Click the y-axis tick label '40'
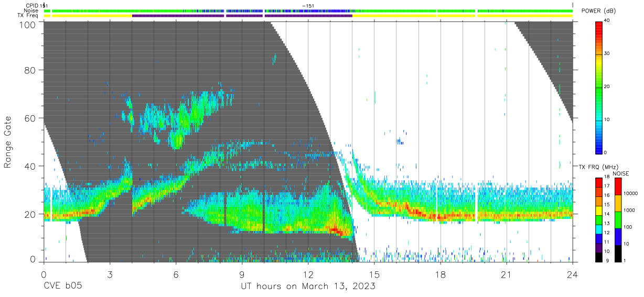The height and width of the screenshot is (297, 644). point(30,166)
